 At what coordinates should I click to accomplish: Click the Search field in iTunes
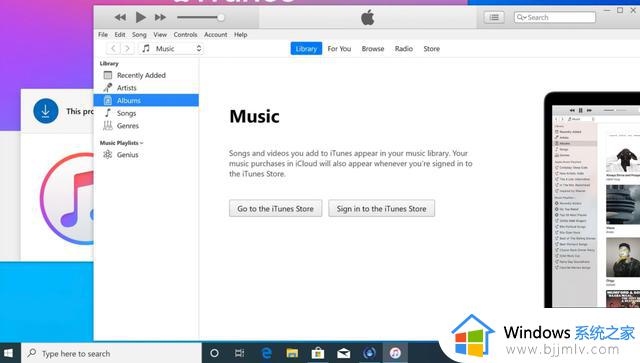555,17
